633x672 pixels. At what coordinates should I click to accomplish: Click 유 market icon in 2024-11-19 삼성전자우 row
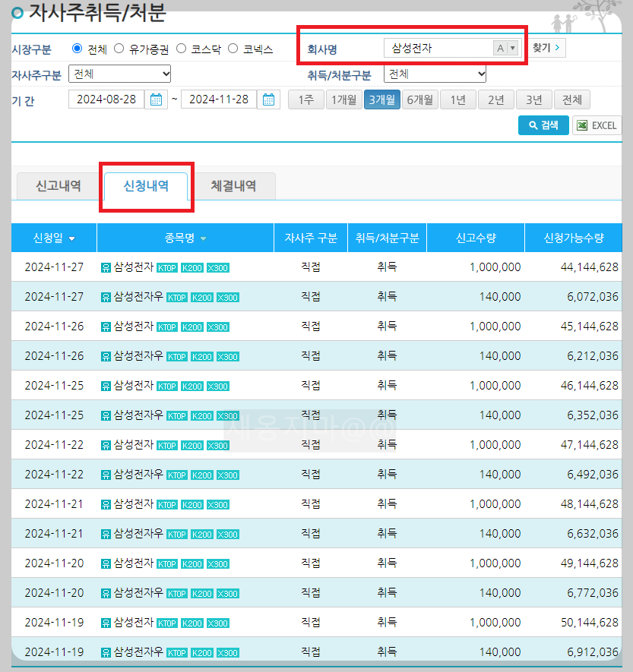point(106,653)
